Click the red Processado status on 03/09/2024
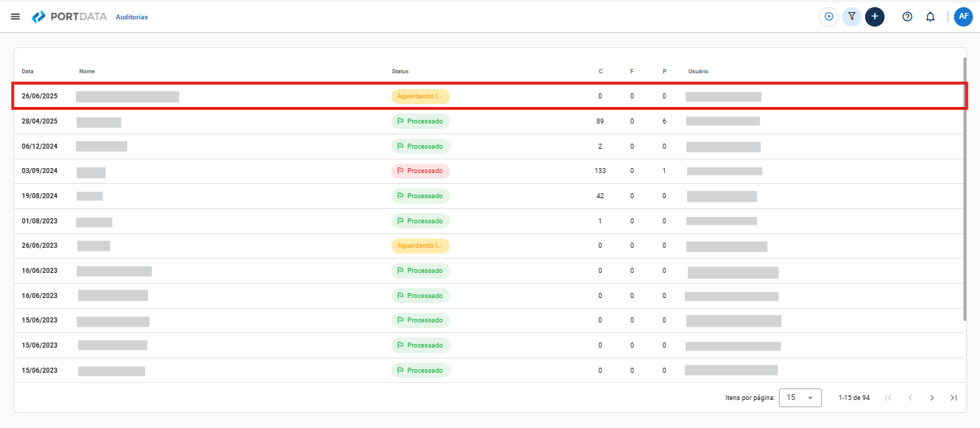This screenshot has width=980, height=428. (421, 171)
